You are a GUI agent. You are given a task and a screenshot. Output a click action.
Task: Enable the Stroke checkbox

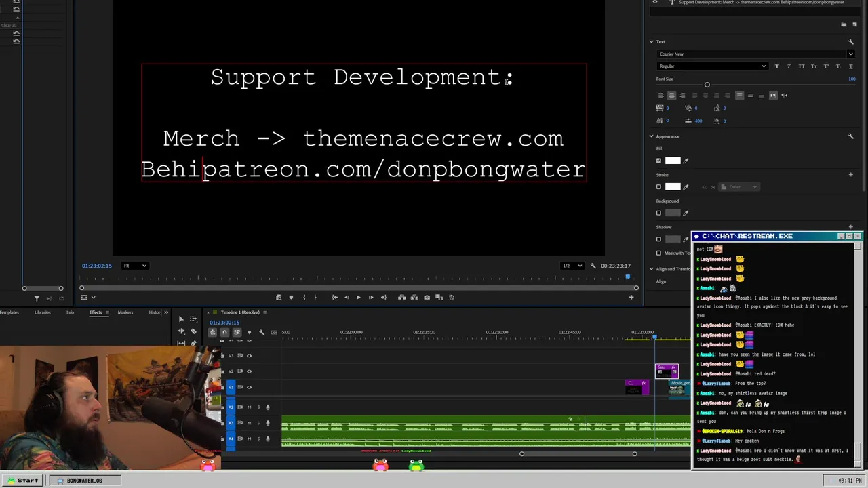click(658, 187)
